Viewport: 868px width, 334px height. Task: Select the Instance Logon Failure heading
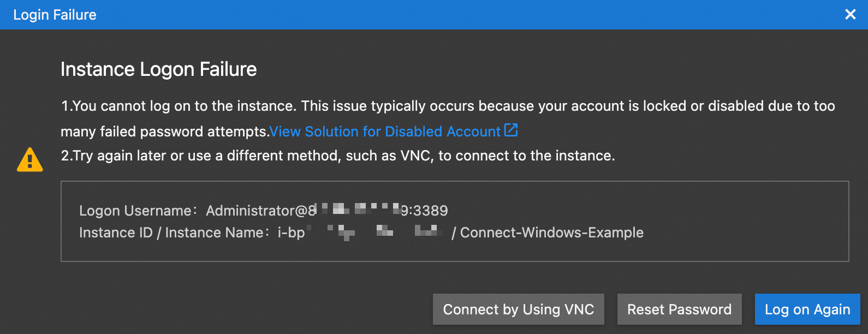click(158, 69)
